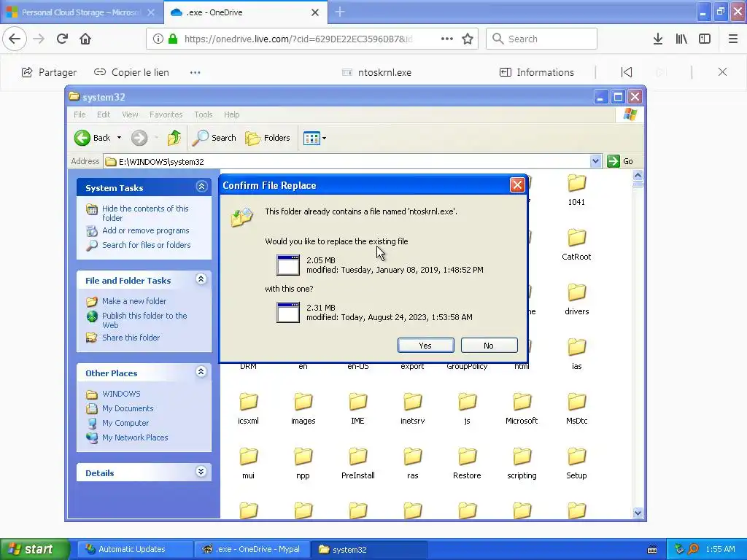Click the Up folder icon in Explorer toolbar
747x560 pixels.
(174, 138)
